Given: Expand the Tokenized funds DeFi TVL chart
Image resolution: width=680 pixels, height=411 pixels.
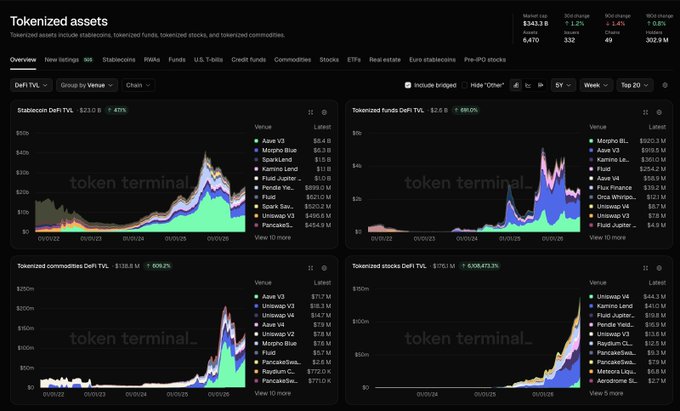Looking at the screenshot, I should click(x=645, y=112).
